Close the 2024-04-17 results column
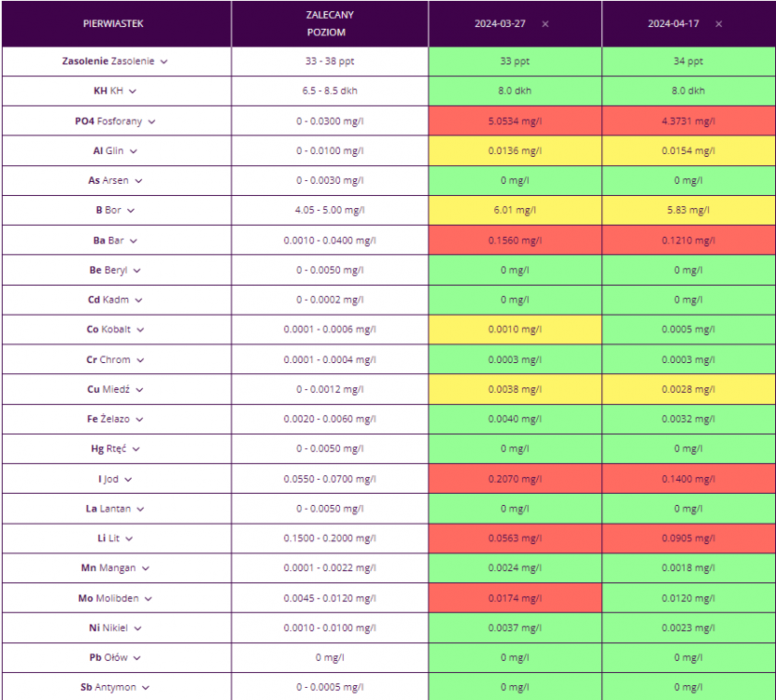The height and width of the screenshot is (700, 776). (718, 24)
